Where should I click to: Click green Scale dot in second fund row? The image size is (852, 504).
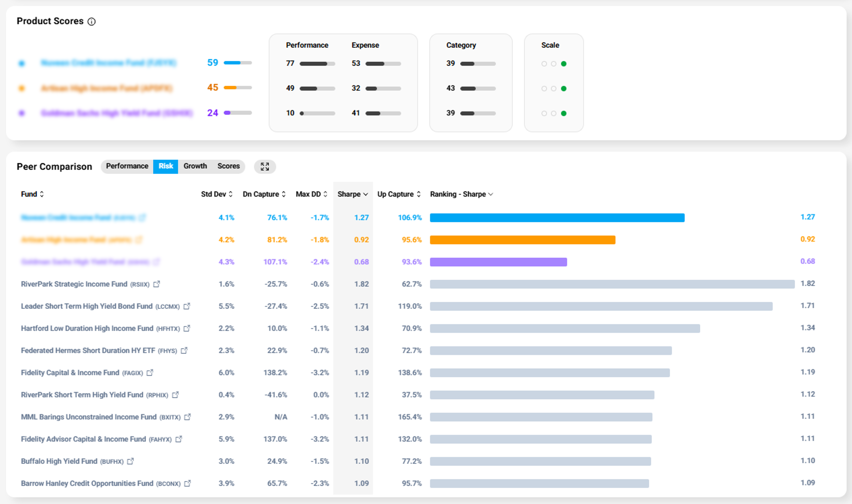pos(564,89)
